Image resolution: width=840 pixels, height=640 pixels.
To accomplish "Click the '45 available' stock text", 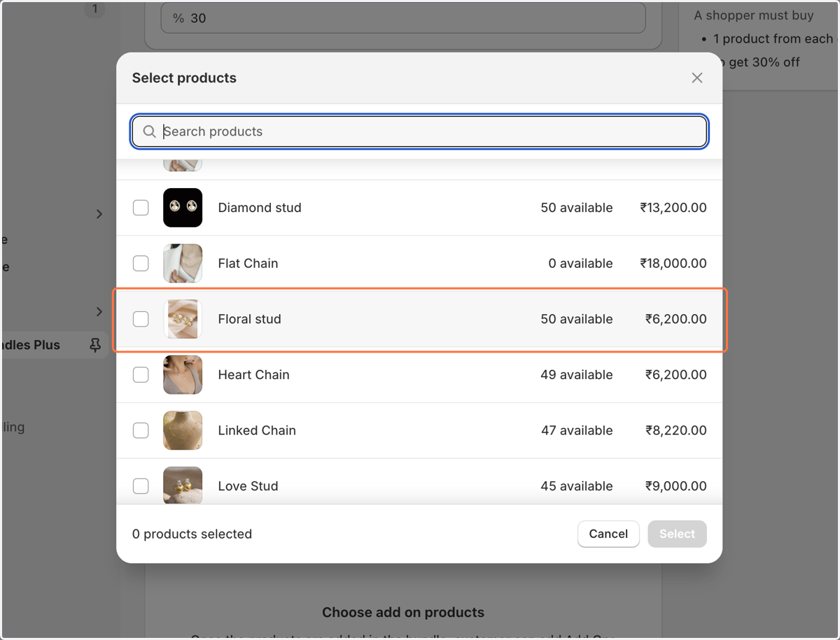I will click(x=577, y=486).
